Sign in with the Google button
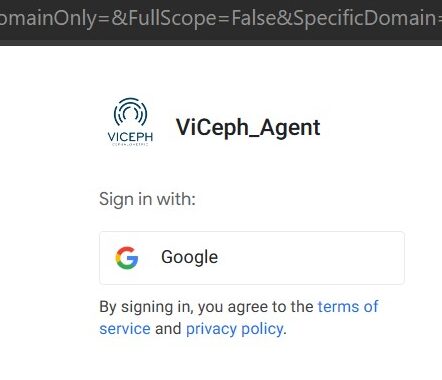 pos(252,258)
